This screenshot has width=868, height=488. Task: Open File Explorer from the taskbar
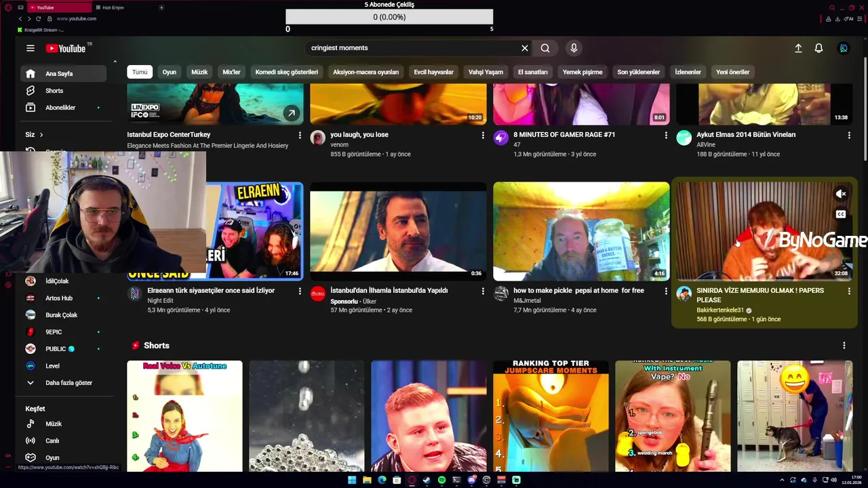coord(367,480)
